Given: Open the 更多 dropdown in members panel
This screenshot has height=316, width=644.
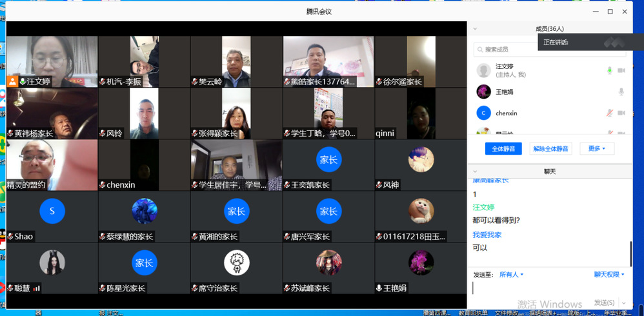Looking at the screenshot, I should [597, 148].
